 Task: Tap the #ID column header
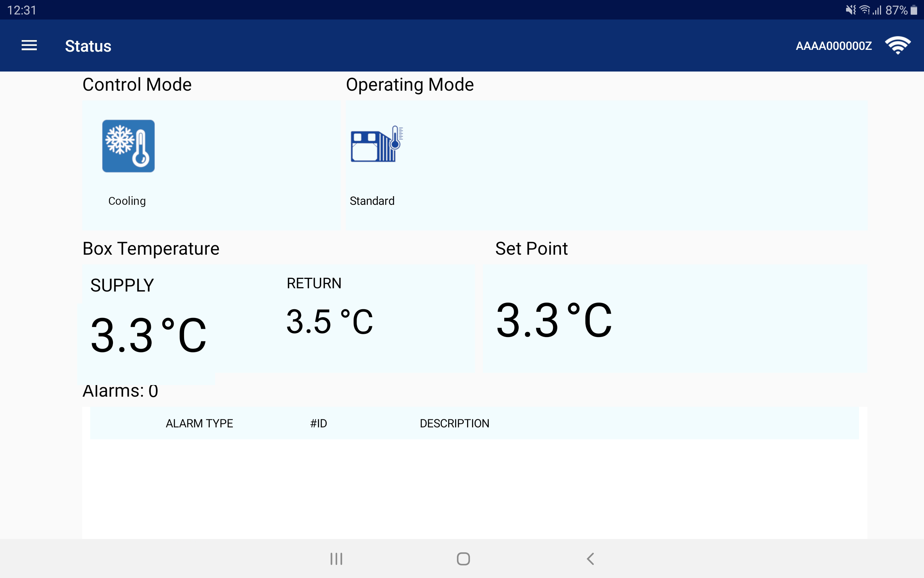coord(318,423)
